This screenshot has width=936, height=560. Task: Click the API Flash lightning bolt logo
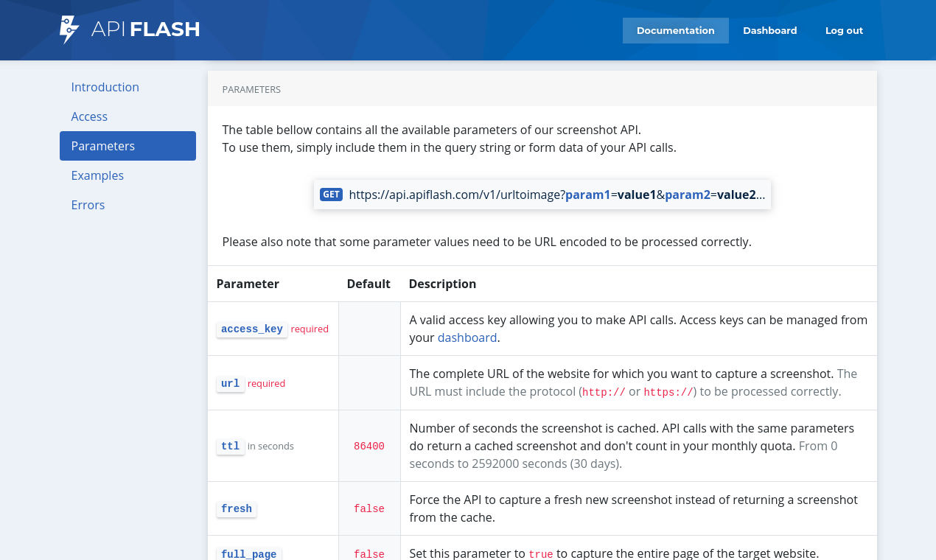pyautogui.click(x=67, y=29)
